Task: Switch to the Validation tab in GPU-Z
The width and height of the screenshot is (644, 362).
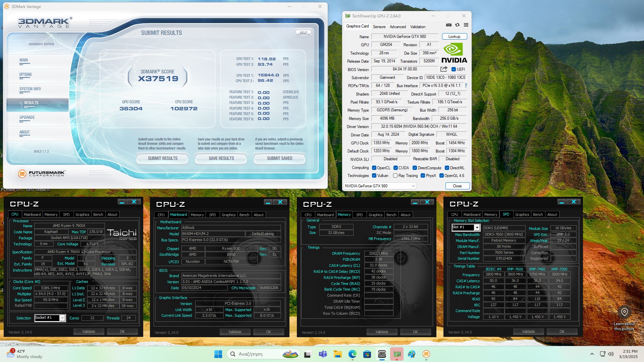Action: pos(418,27)
